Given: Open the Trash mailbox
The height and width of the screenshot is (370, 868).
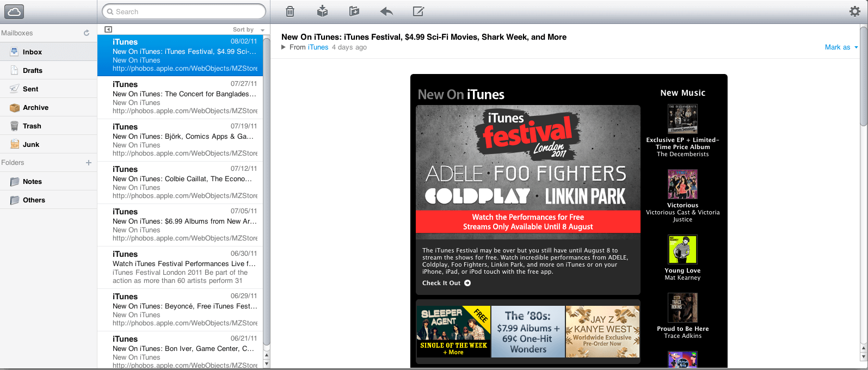Looking at the screenshot, I should point(48,126).
